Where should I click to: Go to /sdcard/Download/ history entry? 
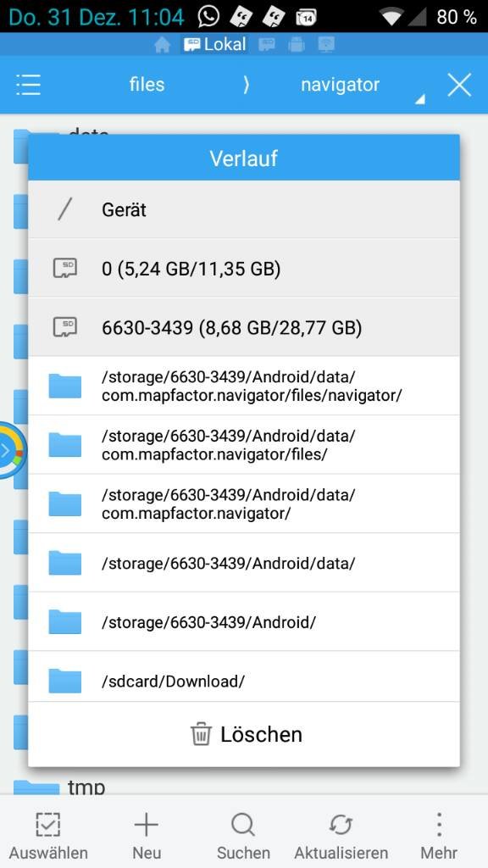pos(244,681)
